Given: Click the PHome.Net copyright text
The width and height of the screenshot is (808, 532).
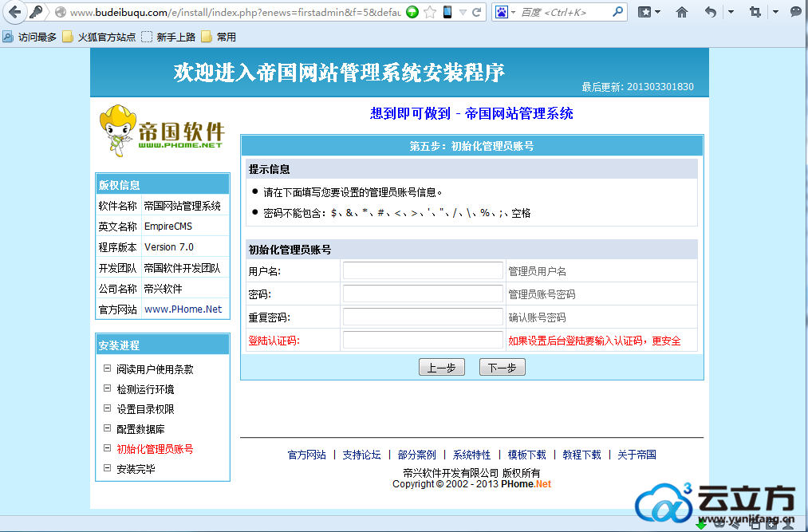Looking at the screenshot, I should point(526,484).
